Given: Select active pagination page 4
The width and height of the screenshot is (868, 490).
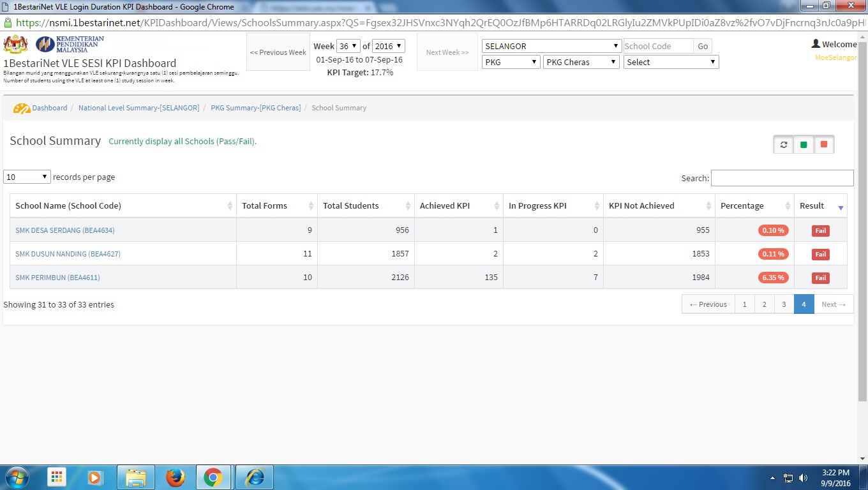Looking at the screenshot, I should [804, 304].
